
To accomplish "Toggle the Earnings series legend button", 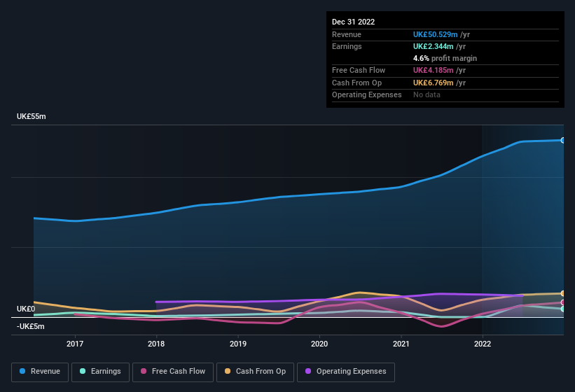I will coord(100,372).
